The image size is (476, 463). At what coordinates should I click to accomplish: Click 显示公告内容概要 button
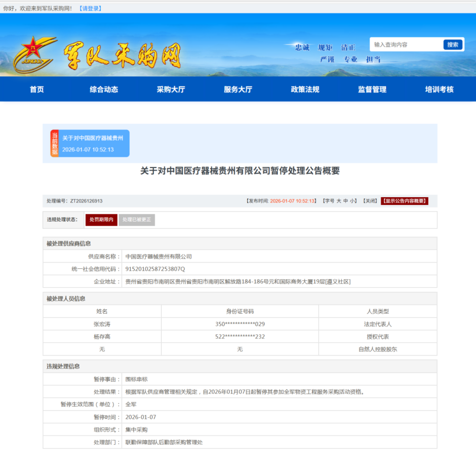click(404, 201)
